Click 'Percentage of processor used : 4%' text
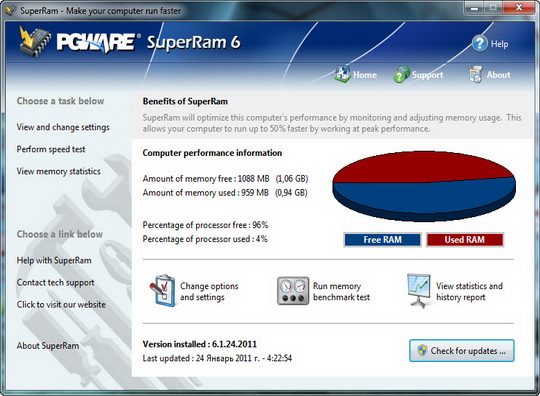Image resolution: width=540 pixels, height=396 pixels. [205, 239]
